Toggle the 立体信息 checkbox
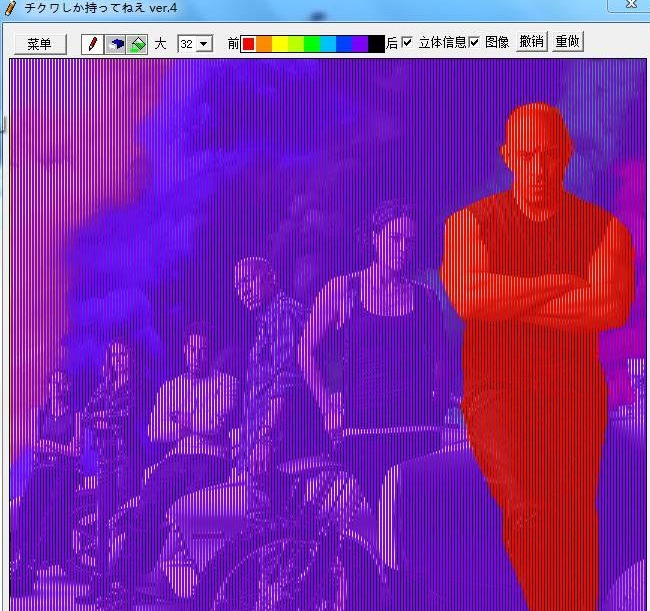The height and width of the screenshot is (611, 650). click(x=407, y=42)
